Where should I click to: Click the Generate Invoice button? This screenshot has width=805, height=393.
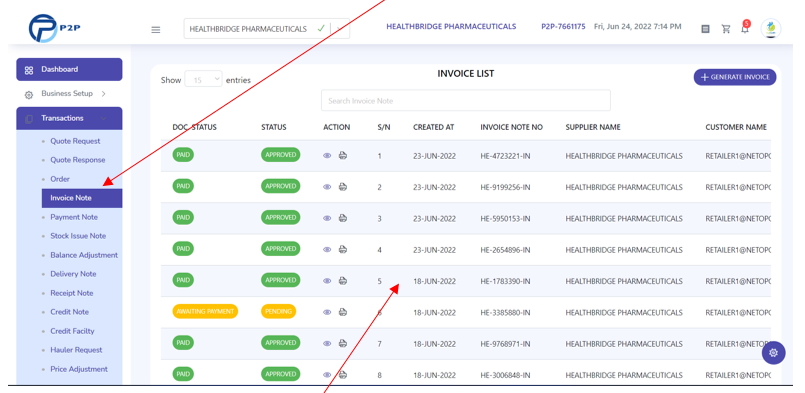point(735,77)
